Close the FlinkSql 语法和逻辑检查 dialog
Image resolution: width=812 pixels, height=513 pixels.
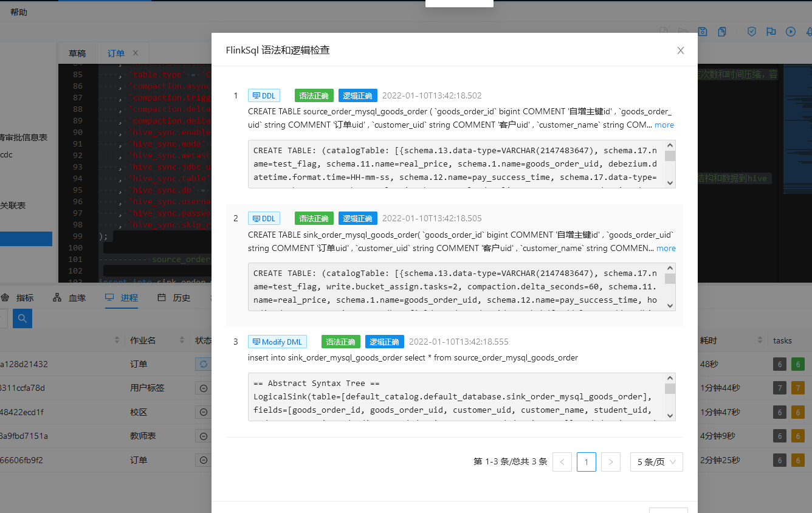681,50
